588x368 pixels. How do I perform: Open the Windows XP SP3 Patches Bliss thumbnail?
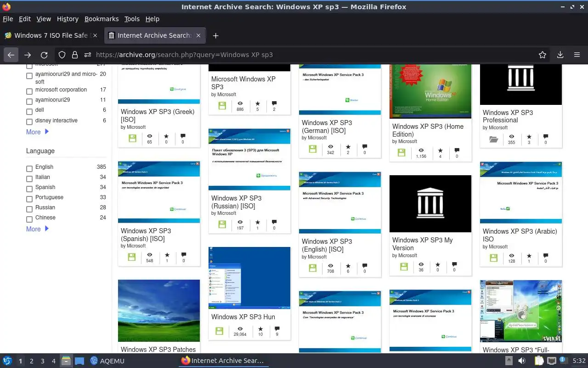159,310
